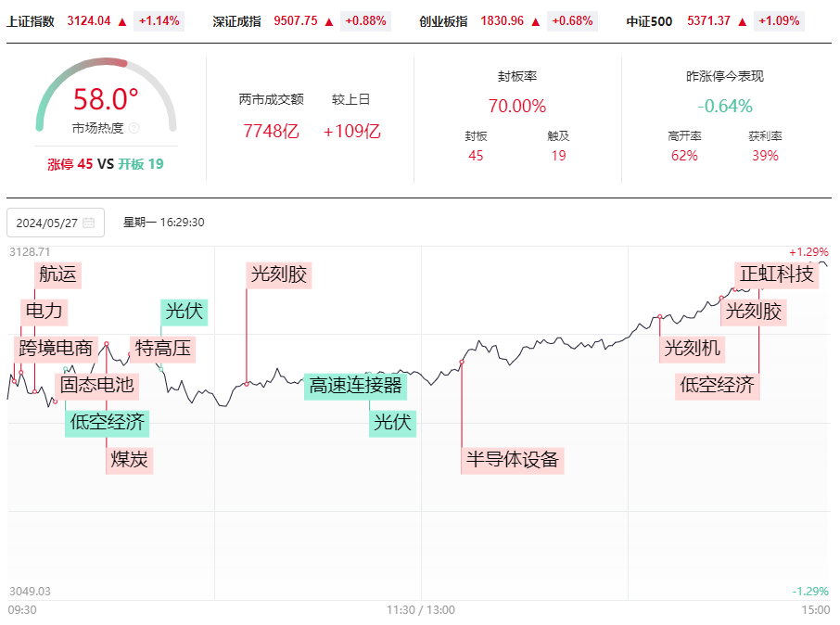
Task: Open the 光刻机 sector label
Action: pos(693,349)
